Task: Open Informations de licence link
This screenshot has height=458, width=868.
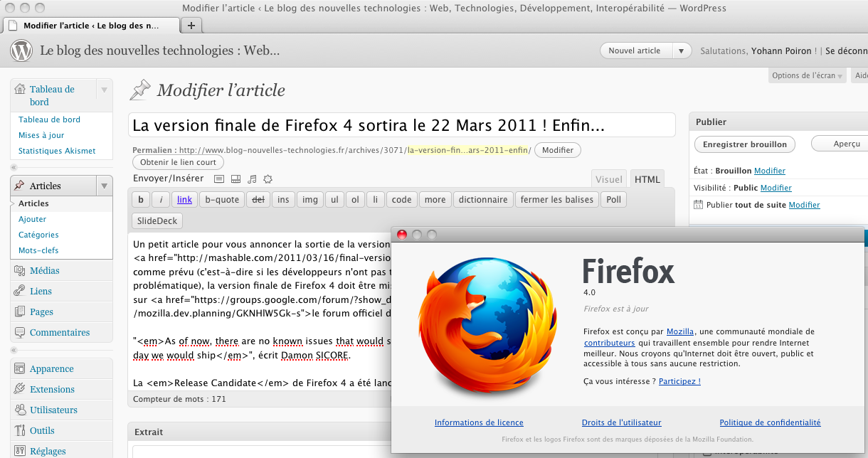Action: click(x=479, y=422)
